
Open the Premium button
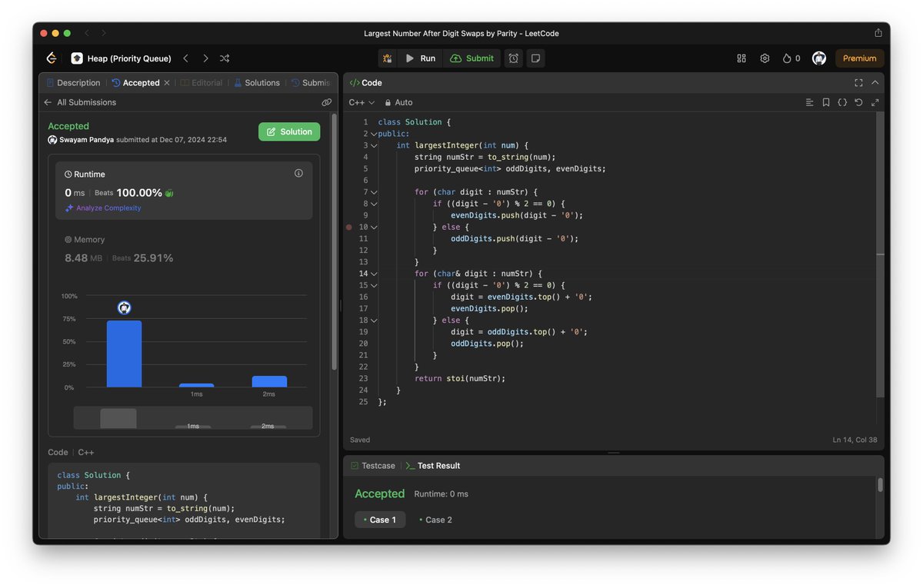859,58
